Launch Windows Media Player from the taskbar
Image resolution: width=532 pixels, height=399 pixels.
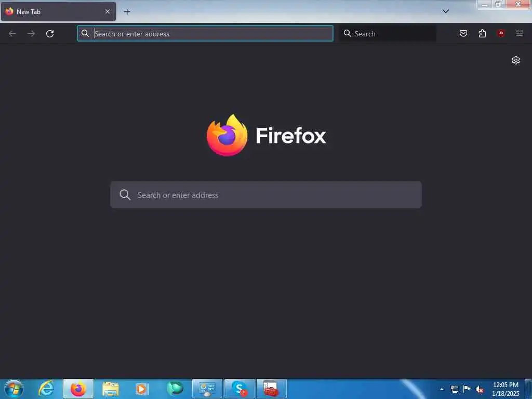click(142, 389)
